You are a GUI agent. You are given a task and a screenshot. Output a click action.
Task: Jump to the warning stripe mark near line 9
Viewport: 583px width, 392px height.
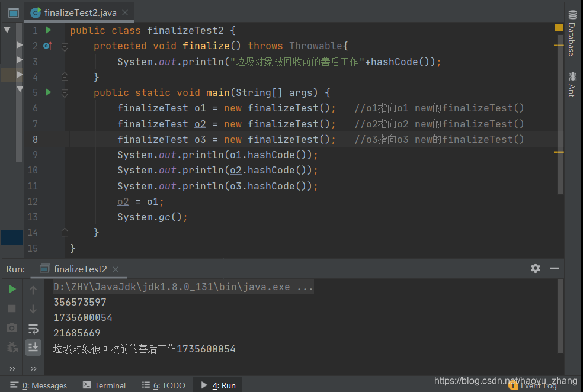[x=559, y=152]
